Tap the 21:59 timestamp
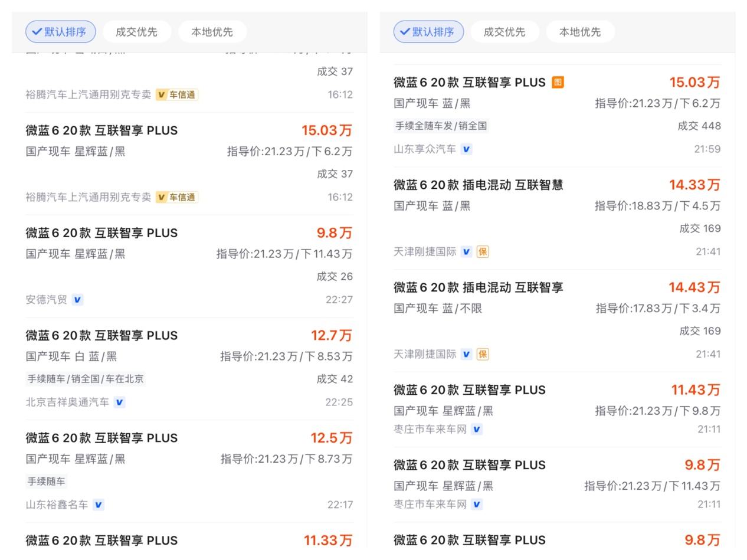The height and width of the screenshot is (560, 747). click(707, 149)
